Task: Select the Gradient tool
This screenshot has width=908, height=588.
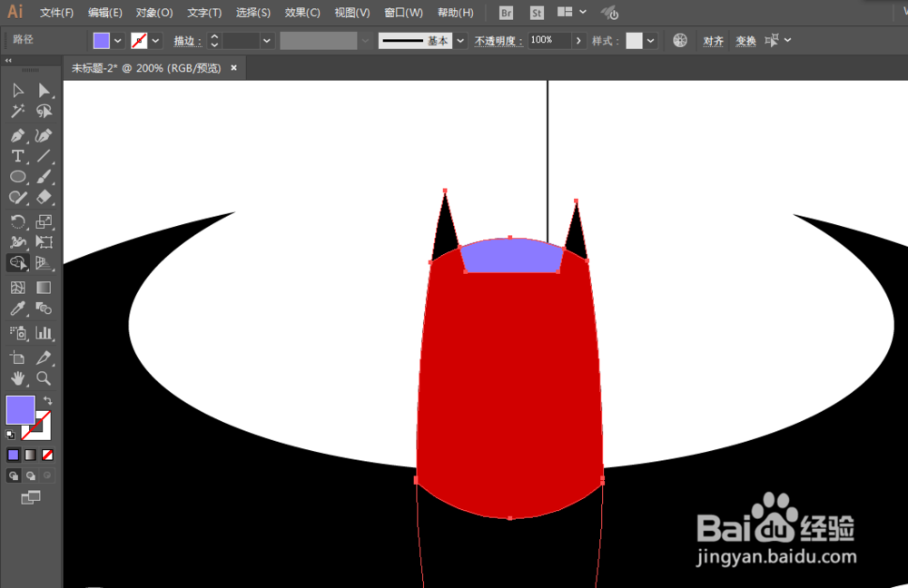Action: 44,288
